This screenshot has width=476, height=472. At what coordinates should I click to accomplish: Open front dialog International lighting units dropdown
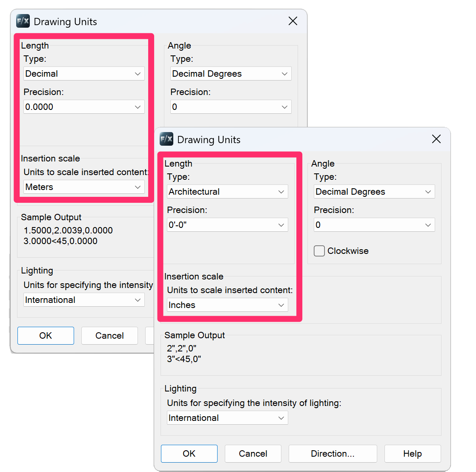click(227, 418)
